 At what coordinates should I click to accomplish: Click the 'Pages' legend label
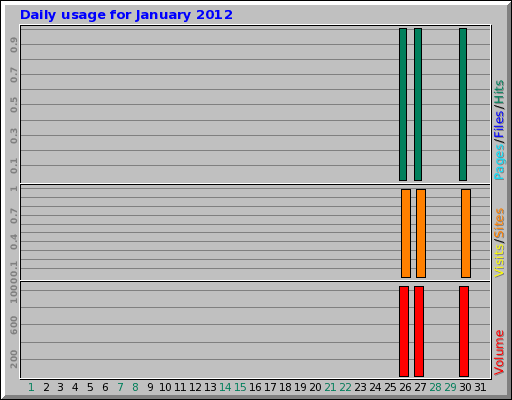tap(499, 163)
